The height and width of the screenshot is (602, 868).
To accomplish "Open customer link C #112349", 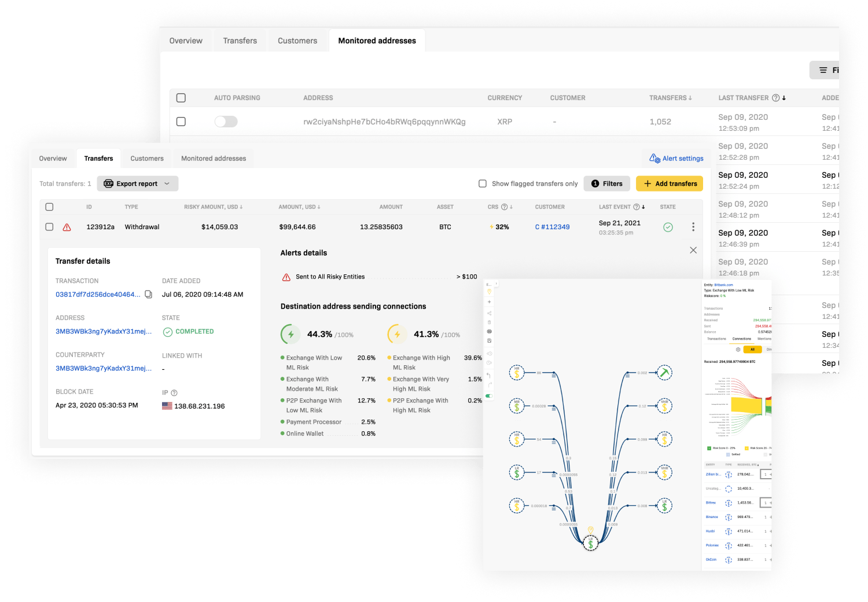I will tap(552, 227).
